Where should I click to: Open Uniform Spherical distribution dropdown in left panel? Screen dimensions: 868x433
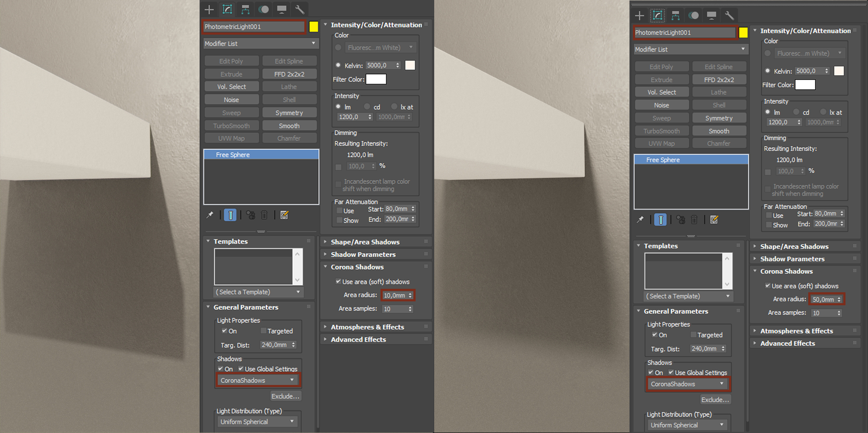[x=258, y=422]
